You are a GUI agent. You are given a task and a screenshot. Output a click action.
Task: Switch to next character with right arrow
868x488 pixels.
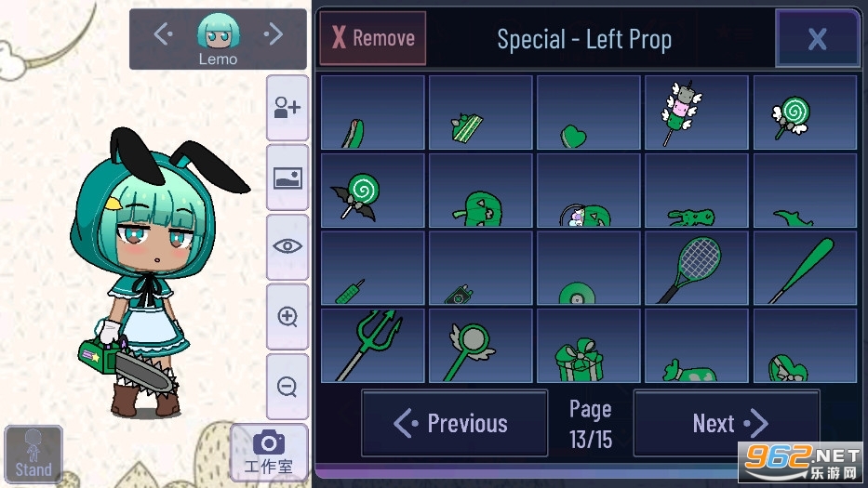pos(274,34)
